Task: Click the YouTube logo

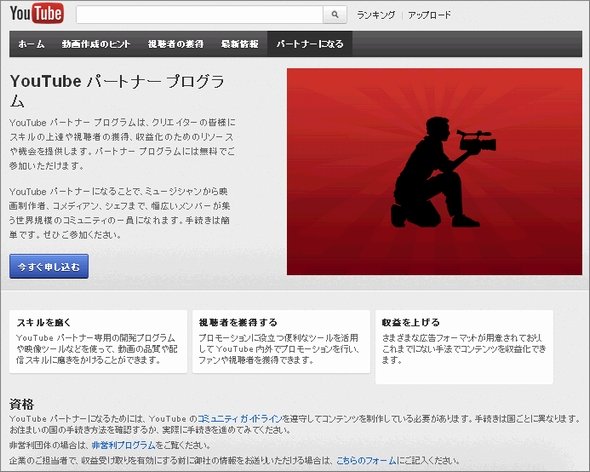Action: [36, 14]
